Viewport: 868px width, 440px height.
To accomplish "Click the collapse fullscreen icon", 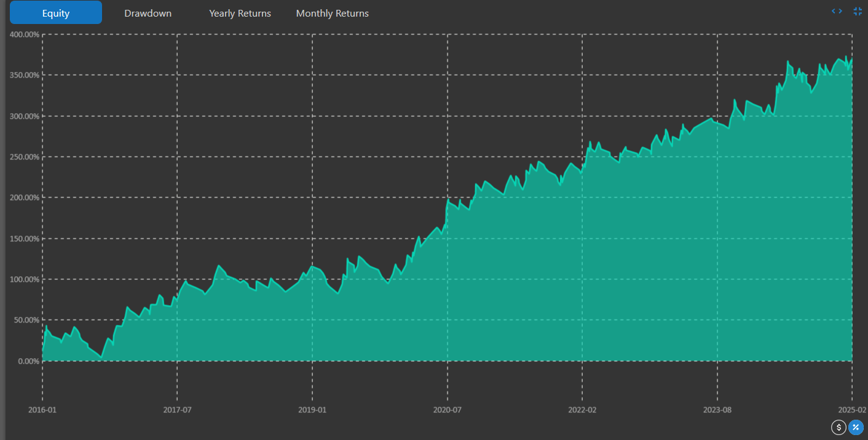I will (x=858, y=11).
